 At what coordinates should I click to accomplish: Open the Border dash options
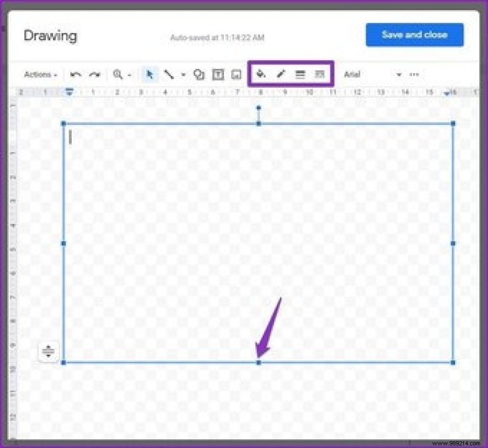click(x=319, y=74)
